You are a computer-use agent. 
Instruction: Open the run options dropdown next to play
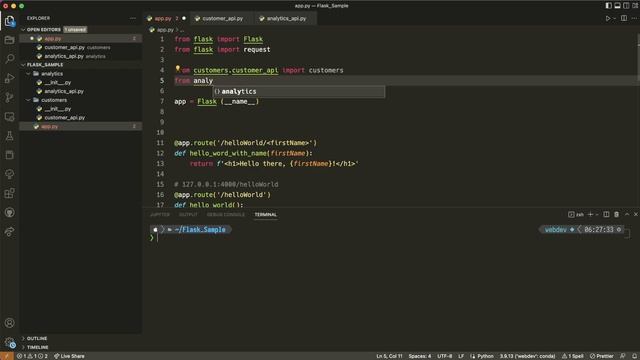(614, 18)
